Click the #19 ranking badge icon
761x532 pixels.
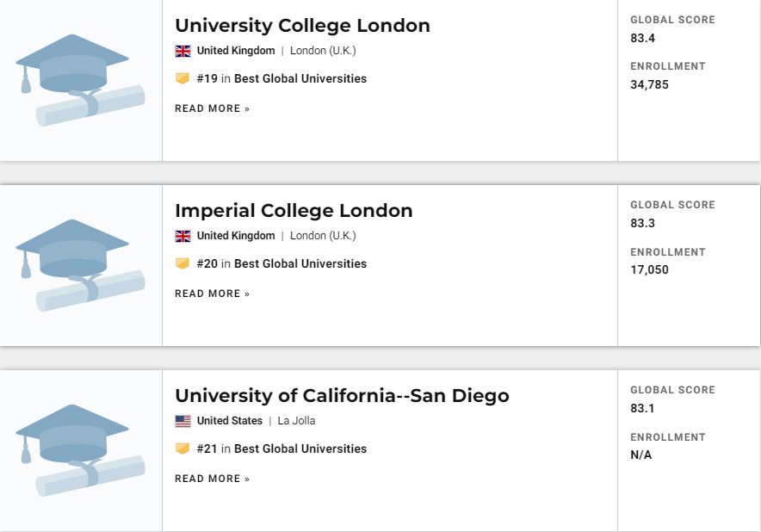pos(182,78)
